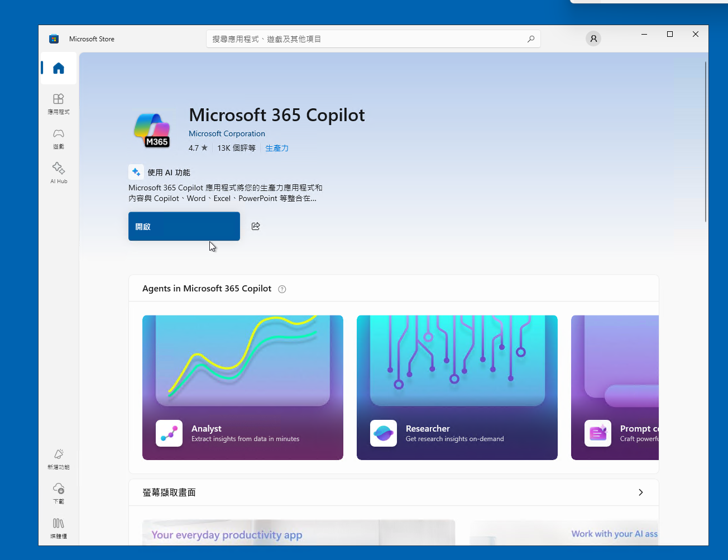
Task: Open the Analyst agent card
Action: click(243, 387)
